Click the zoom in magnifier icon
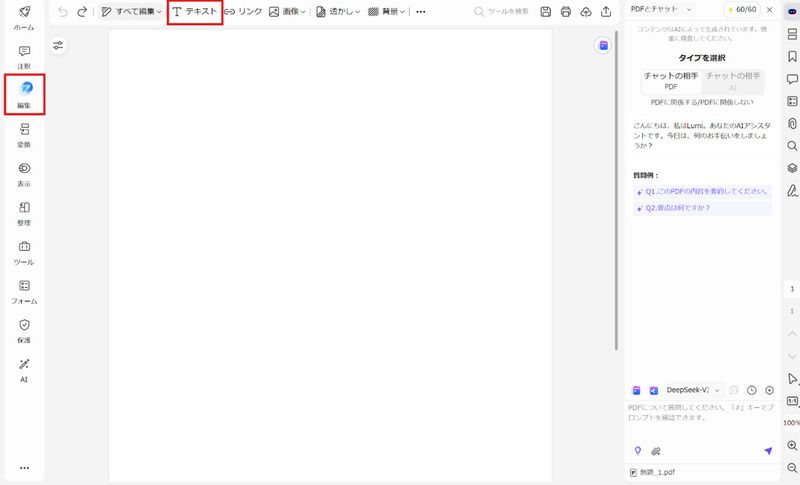Viewport: 800px width, 485px height. pos(792,445)
